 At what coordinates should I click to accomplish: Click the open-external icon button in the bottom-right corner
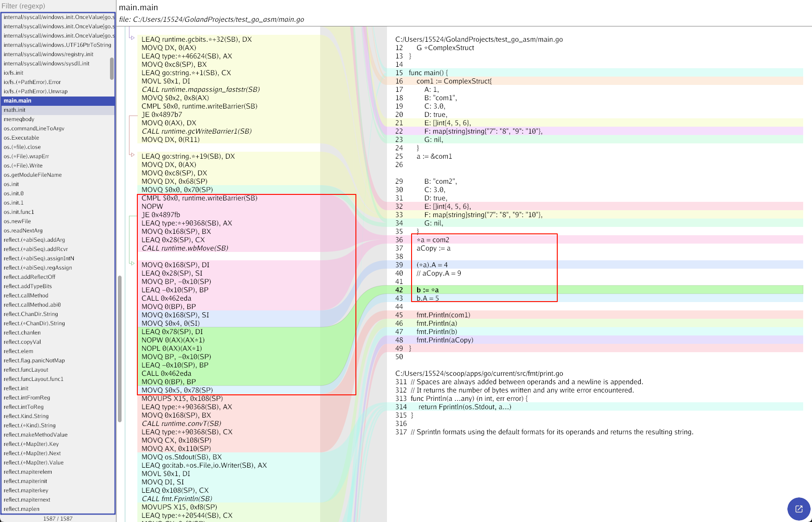[x=799, y=509]
